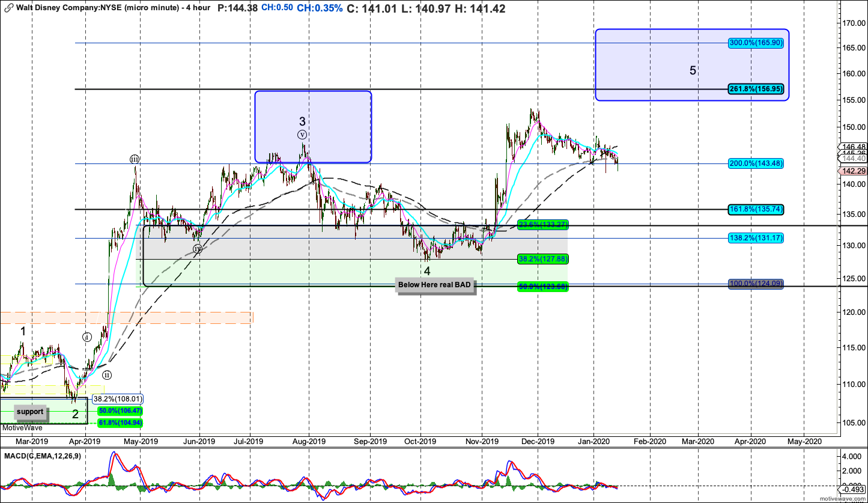Select the 300.0%(165.90) Fibonacci label
Screen dimensions: 868x503
[x=756, y=43]
